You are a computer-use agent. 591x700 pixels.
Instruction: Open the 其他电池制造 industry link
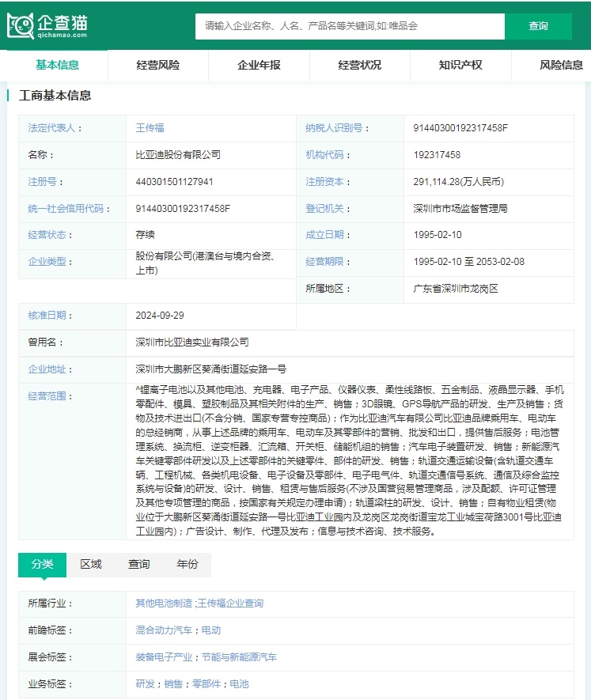(x=164, y=604)
